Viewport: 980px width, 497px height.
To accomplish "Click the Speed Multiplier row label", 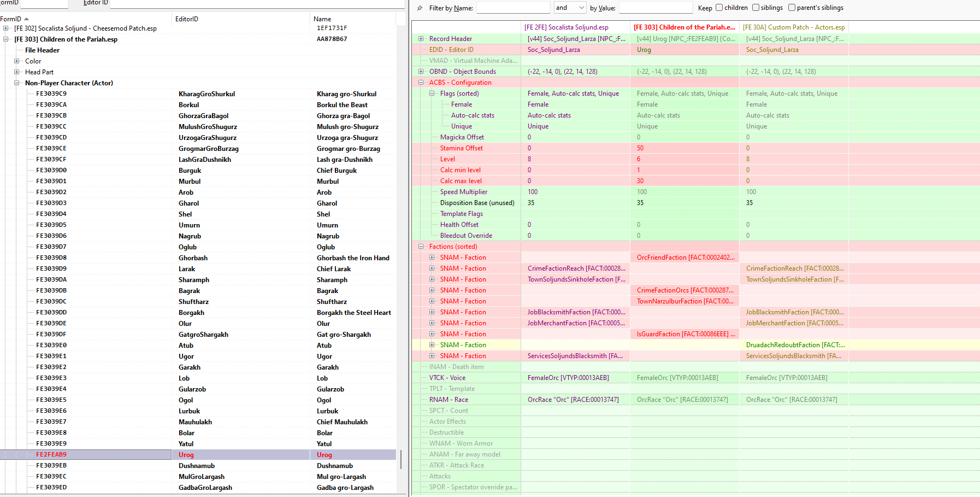I will 464,192.
